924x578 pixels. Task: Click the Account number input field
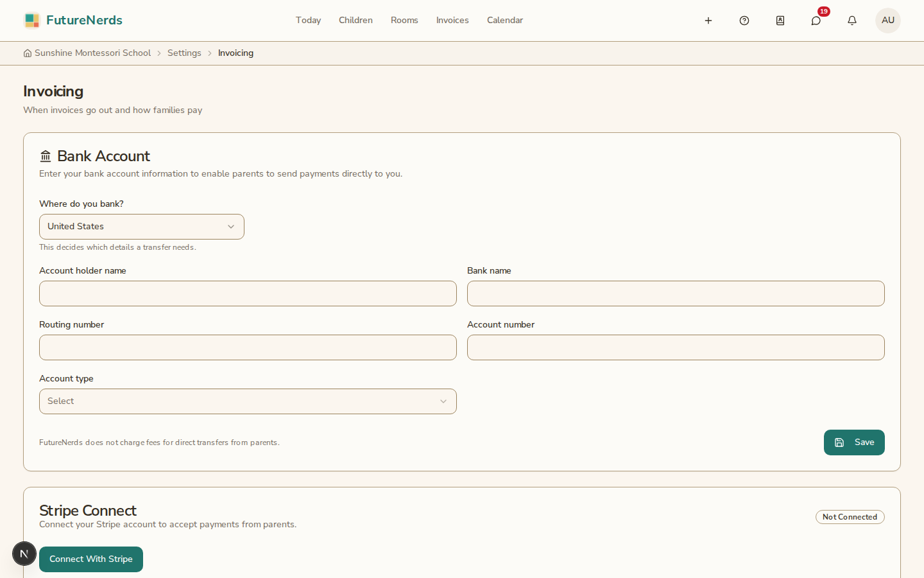click(x=676, y=347)
